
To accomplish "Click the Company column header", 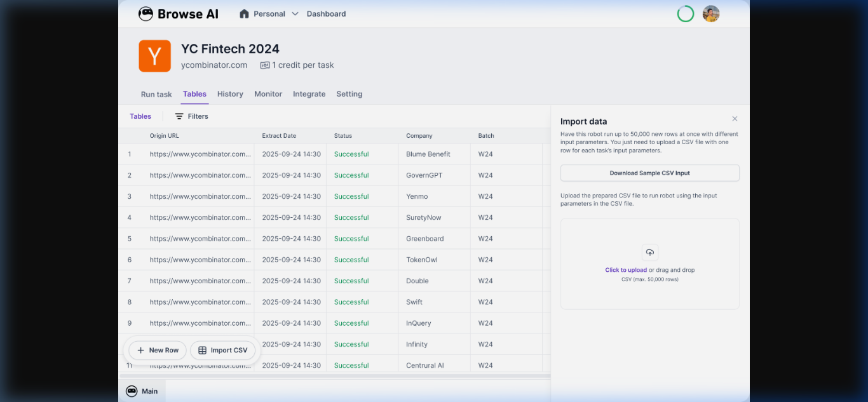I will point(419,136).
